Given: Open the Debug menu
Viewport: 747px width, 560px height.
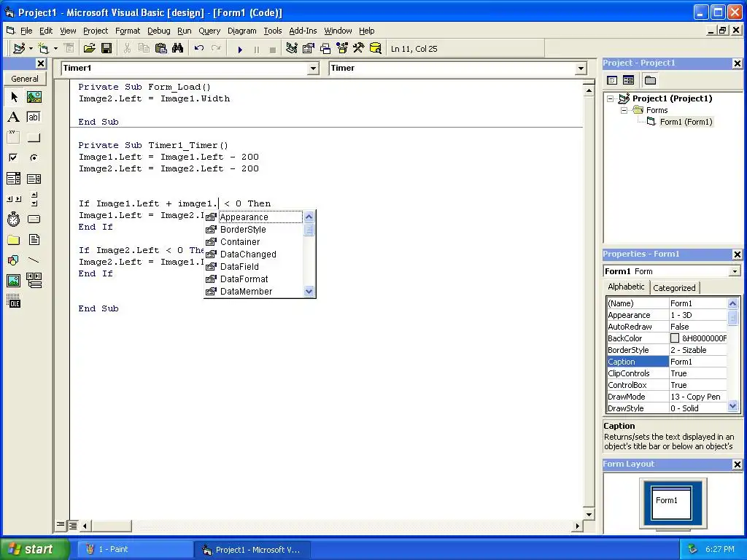Looking at the screenshot, I should [x=158, y=31].
